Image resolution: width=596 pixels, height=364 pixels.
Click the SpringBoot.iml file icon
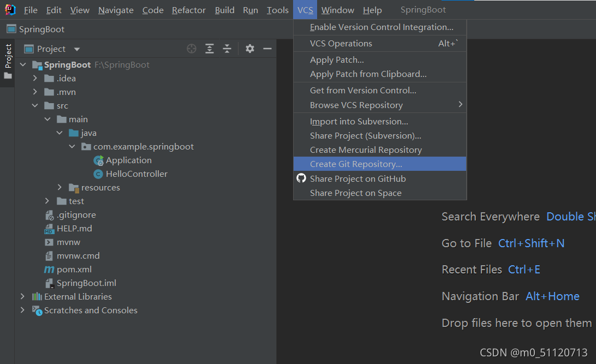50,283
